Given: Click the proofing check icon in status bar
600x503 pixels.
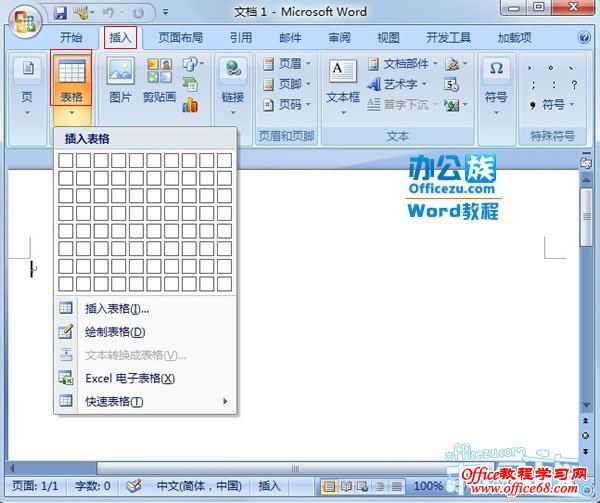Looking at the screenshot, I should click(134, 486).
